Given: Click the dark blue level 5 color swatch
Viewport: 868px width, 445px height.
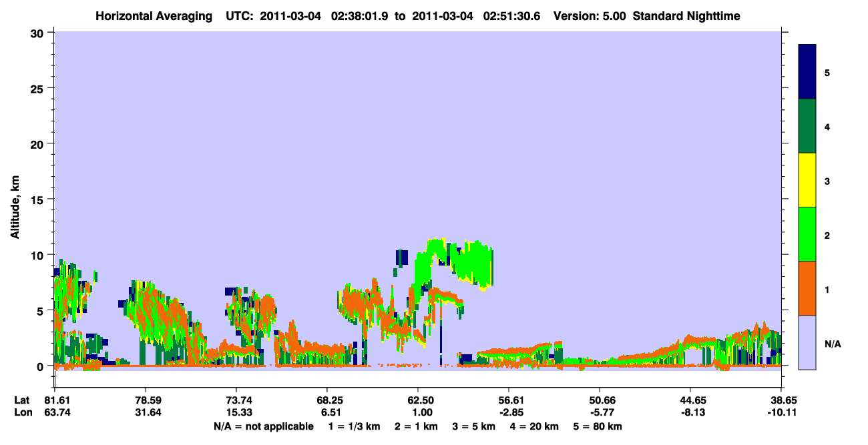Looking at the screenshot, I should 807,72.
